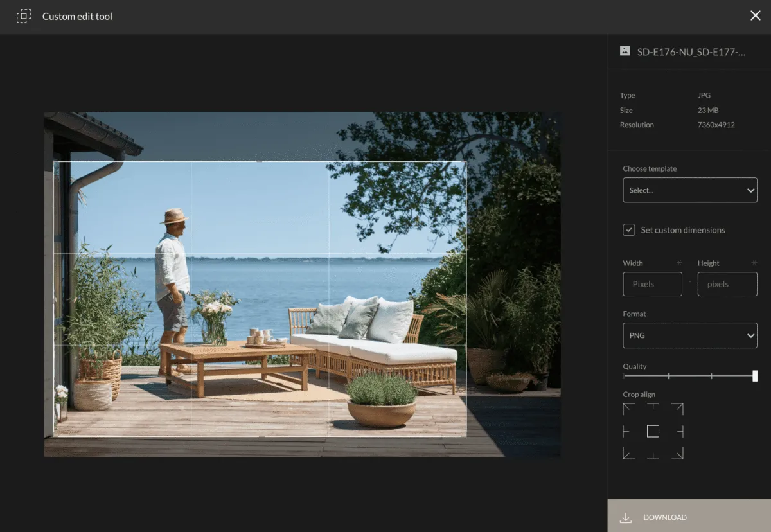The image size is (771, 532).
Task: Click the image file icon beside filename
Action: (x=625, y=51)
